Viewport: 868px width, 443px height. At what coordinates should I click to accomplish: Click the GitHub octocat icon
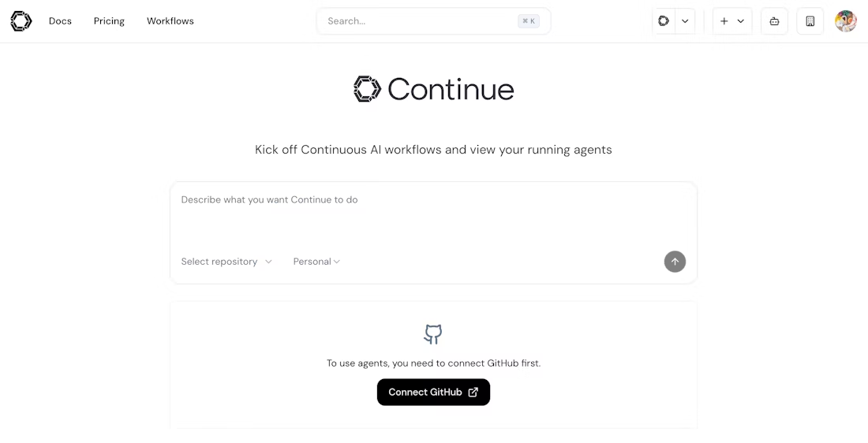pyautogui.click(x=433, y=334)
